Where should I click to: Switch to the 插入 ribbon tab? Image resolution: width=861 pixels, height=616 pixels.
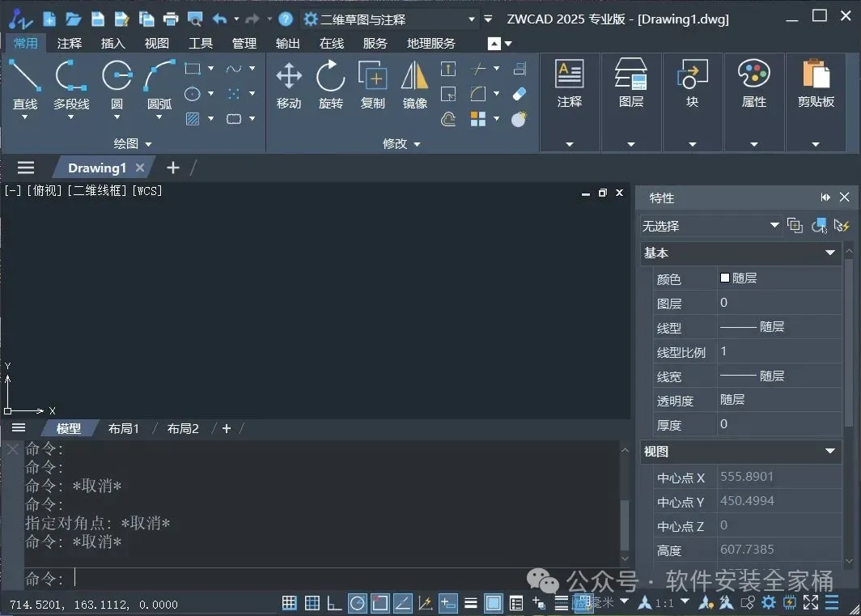click(x=112, y=44)
